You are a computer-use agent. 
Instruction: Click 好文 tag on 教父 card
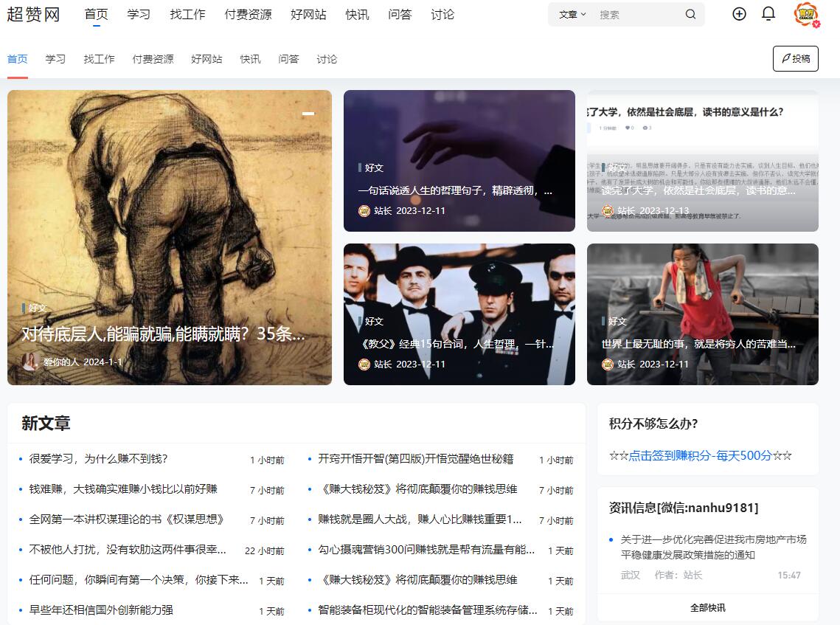pyautogui.click(x=374, y=321)
